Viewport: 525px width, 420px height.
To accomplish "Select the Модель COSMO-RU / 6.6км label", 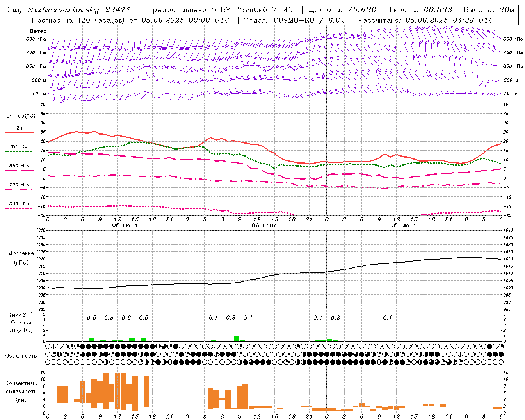I will (x=296, y=20).
